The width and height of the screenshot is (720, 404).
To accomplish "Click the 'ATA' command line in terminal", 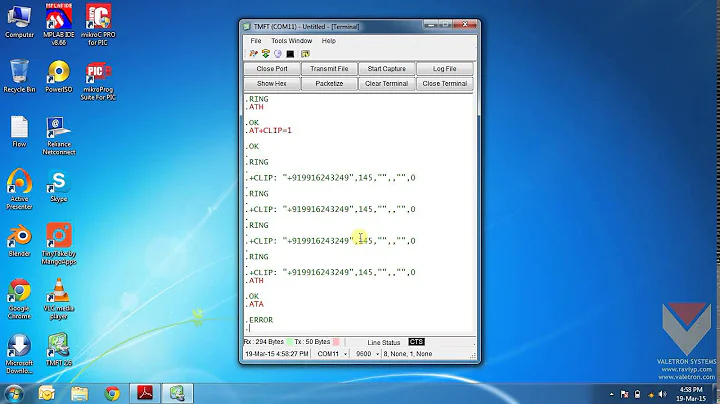I will (256, 304).
